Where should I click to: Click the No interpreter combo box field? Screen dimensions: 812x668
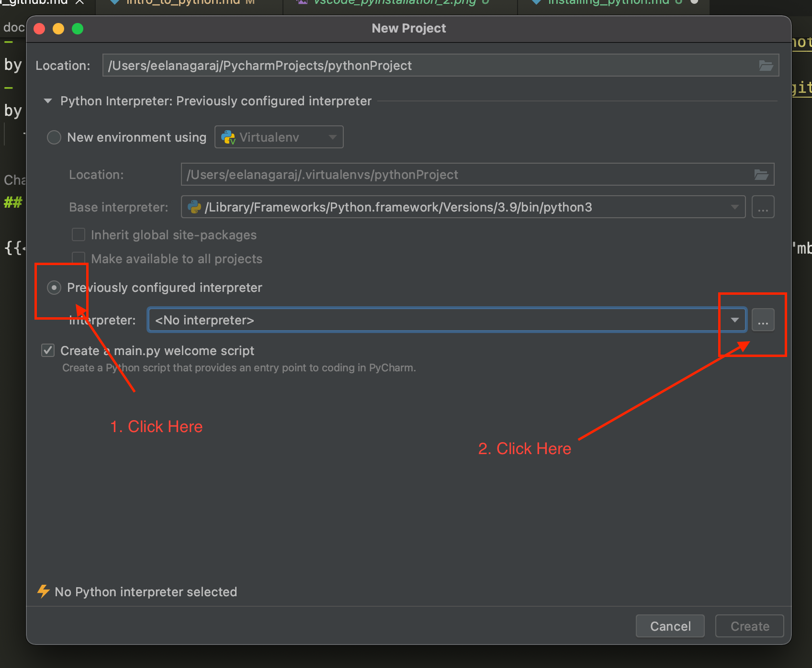point(447,320)
